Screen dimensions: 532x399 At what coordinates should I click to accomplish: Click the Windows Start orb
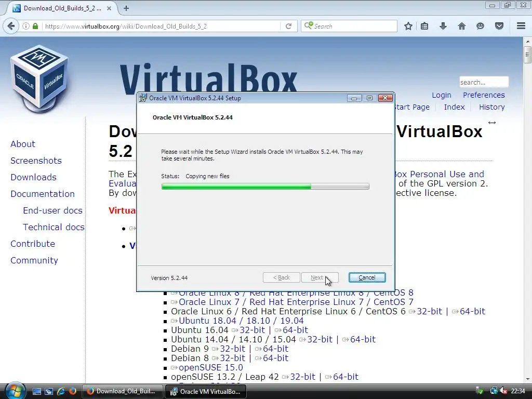tap(15, 391)
